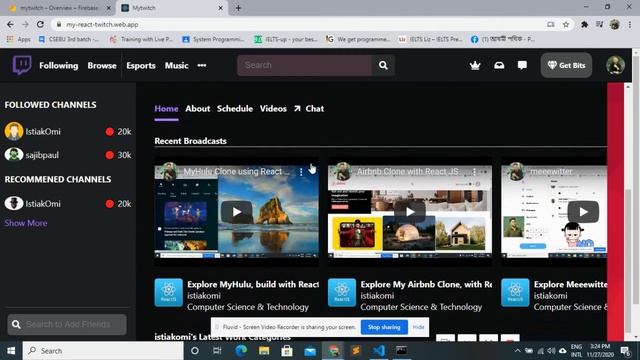Reload the page in Chrome

coord(40,24)
